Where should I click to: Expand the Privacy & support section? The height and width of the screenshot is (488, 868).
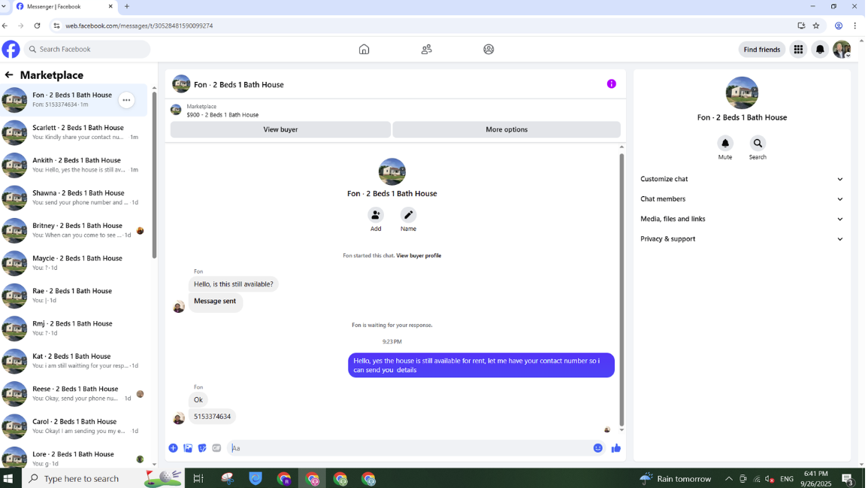742,239
